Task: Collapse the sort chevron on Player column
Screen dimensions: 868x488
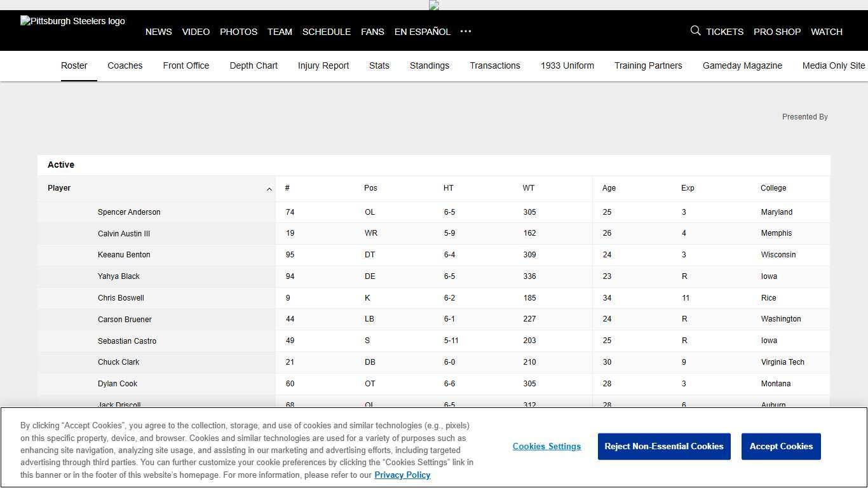Action: click(269, 189)
